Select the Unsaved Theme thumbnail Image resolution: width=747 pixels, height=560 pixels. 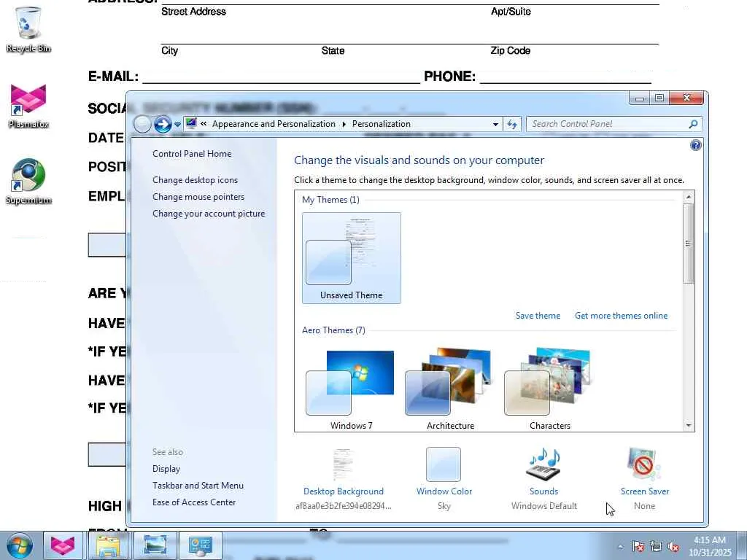[352, 258]
